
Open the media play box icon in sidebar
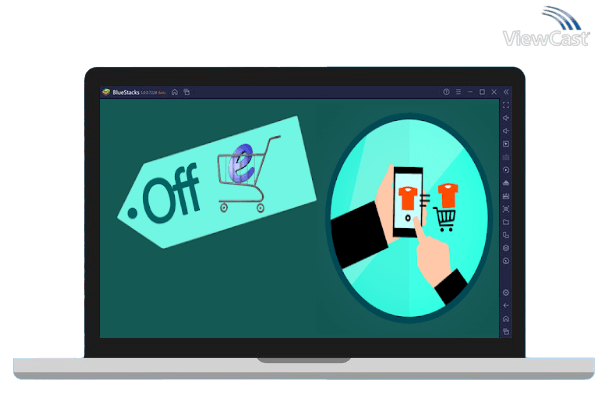506,144
